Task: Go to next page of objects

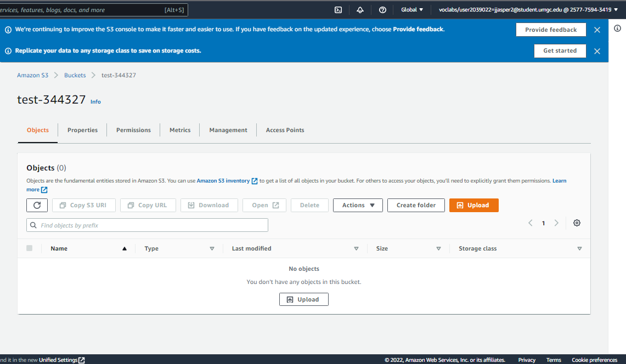Action: pyautogui.click(x=556, y=223)
